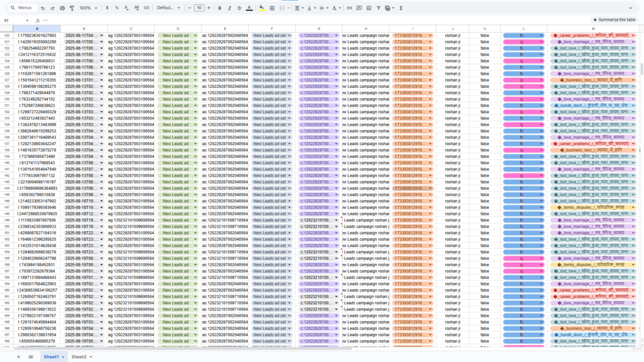Screen dimensions: 644x362
Task: Click the Insert chart icon
Action: tap(369, 8)
